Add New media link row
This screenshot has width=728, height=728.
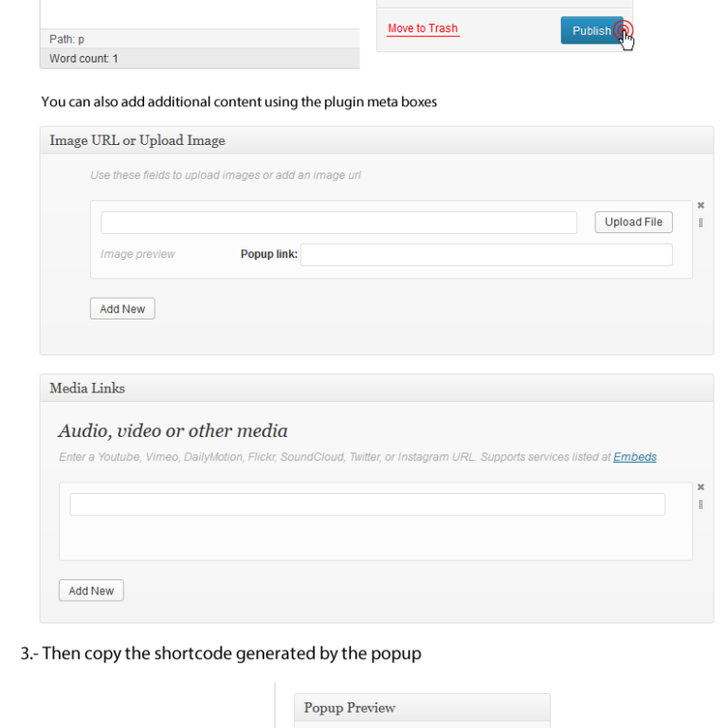coord(91,591)
